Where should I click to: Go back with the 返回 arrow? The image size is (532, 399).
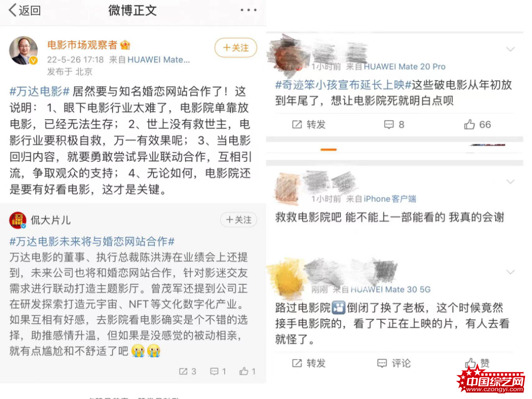pyautogui.click(x=24, y=10)
